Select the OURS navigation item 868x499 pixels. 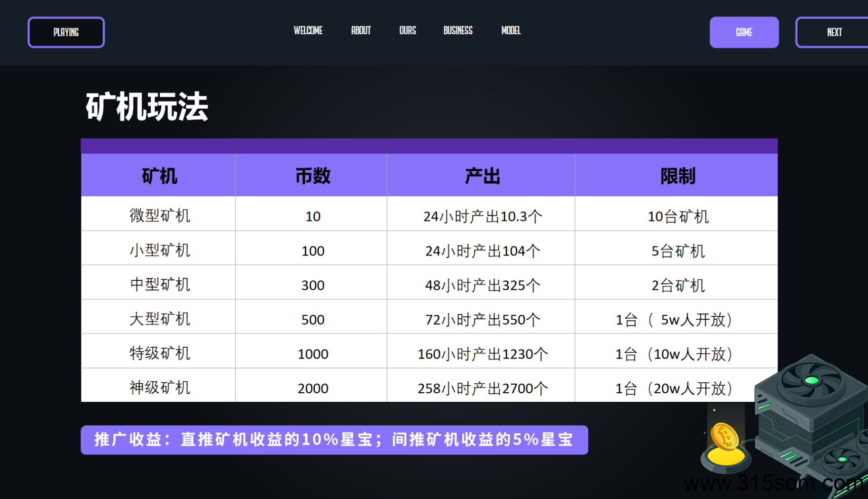pyautogui.click(x=407, y=31)
